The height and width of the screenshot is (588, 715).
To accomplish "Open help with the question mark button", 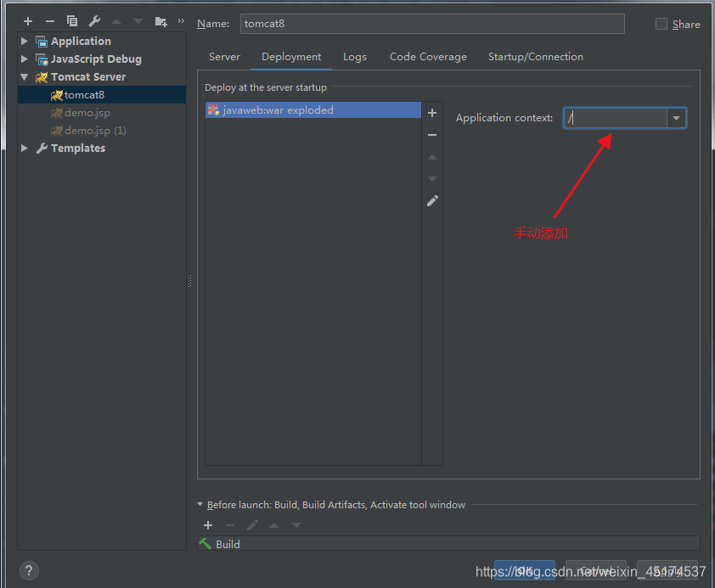I will click(x=29, y=571).
